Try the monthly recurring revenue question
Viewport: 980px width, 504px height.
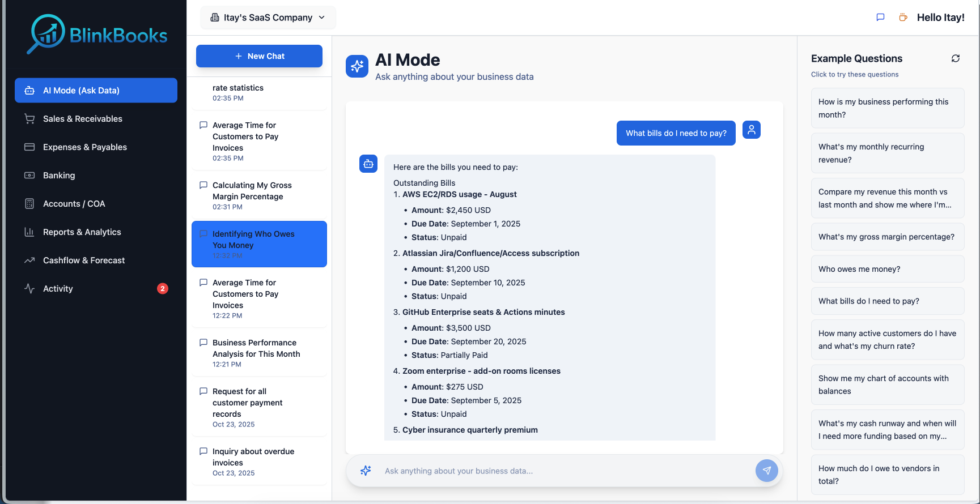point(888,153)
